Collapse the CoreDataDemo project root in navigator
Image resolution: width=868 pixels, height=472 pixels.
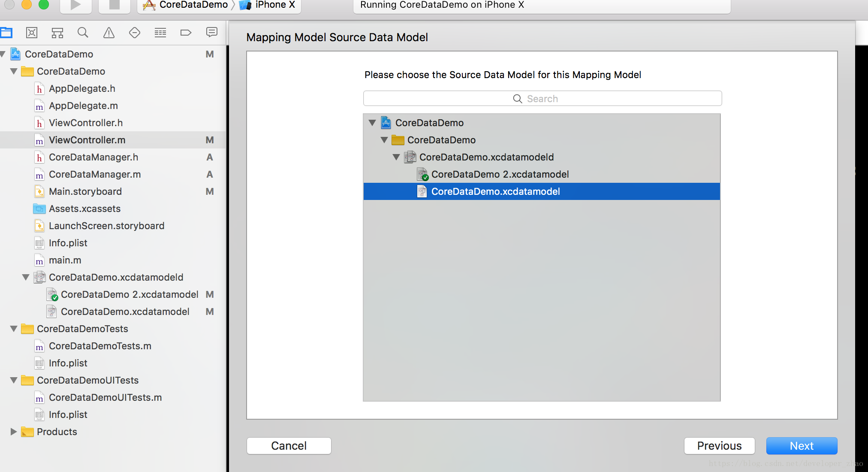(3, 54)
